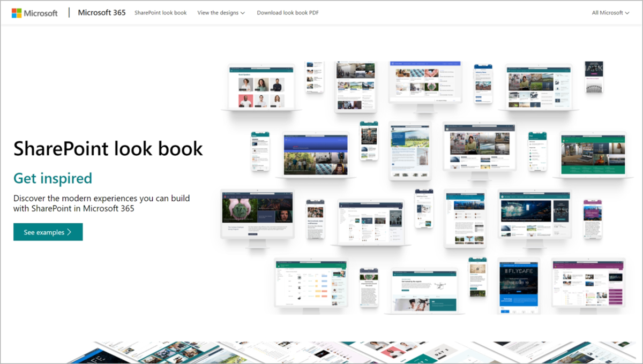Expand the "All Microsoft" menu
The height and width of the screenshot is (364, 643).
pos(609,12)
